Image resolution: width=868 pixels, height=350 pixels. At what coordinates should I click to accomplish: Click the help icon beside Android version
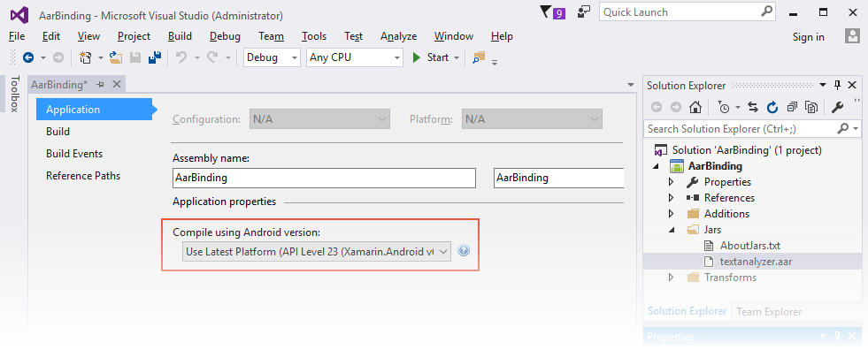tap(464, 251)
